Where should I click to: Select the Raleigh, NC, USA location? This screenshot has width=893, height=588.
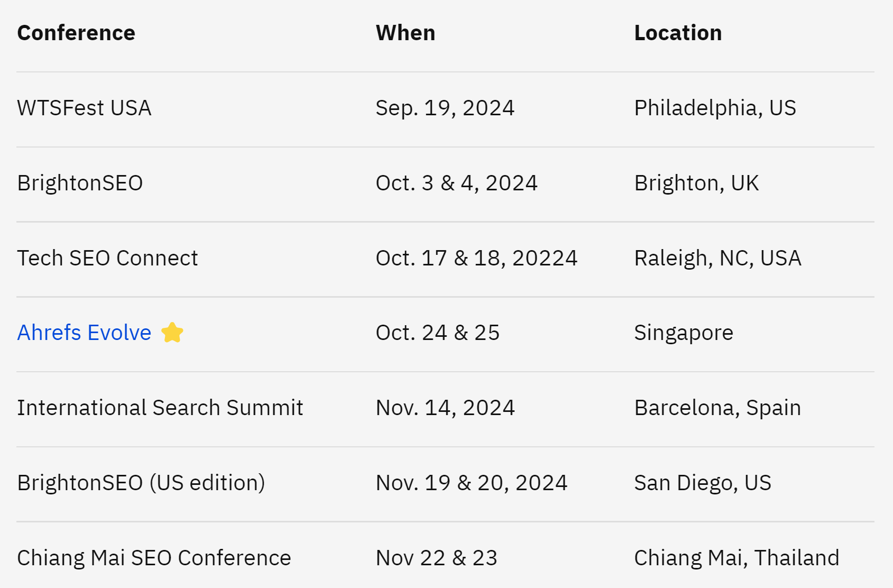click(x=717, y=258)
